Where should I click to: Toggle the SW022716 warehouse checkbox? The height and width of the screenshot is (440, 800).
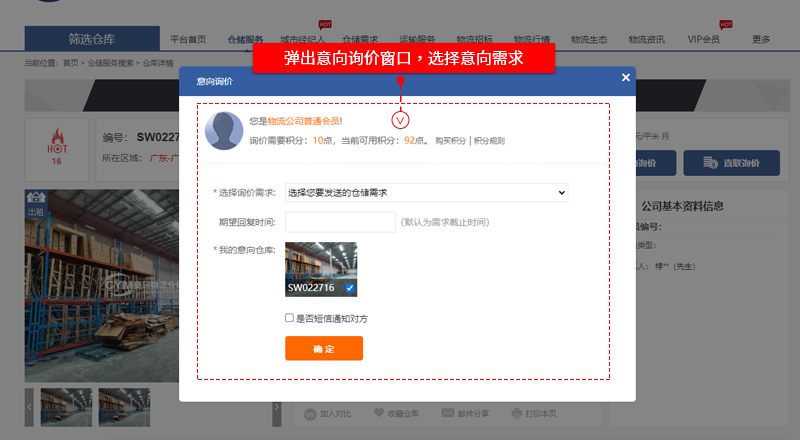coord(350,288)
